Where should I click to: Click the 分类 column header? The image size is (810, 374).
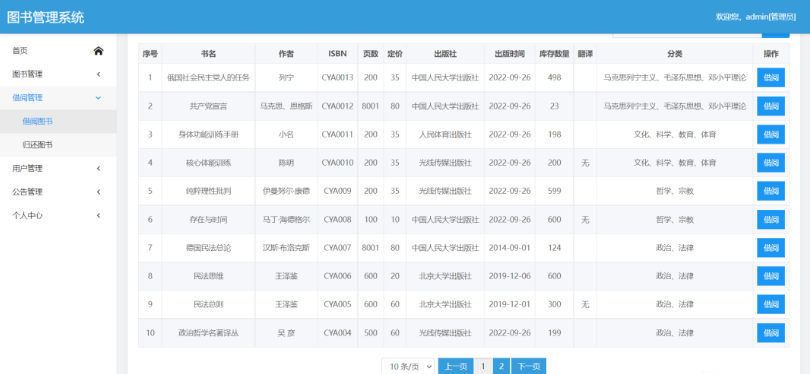click(675, 54)
